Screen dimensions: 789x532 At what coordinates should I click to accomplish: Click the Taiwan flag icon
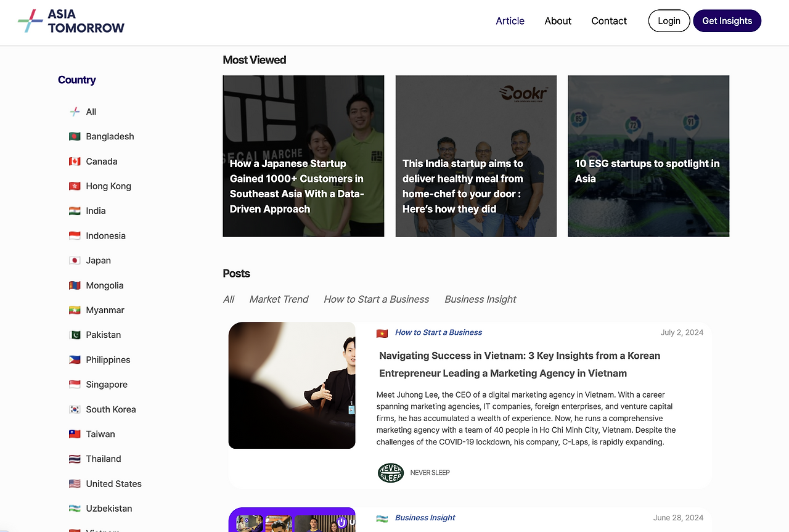(75, 434)
